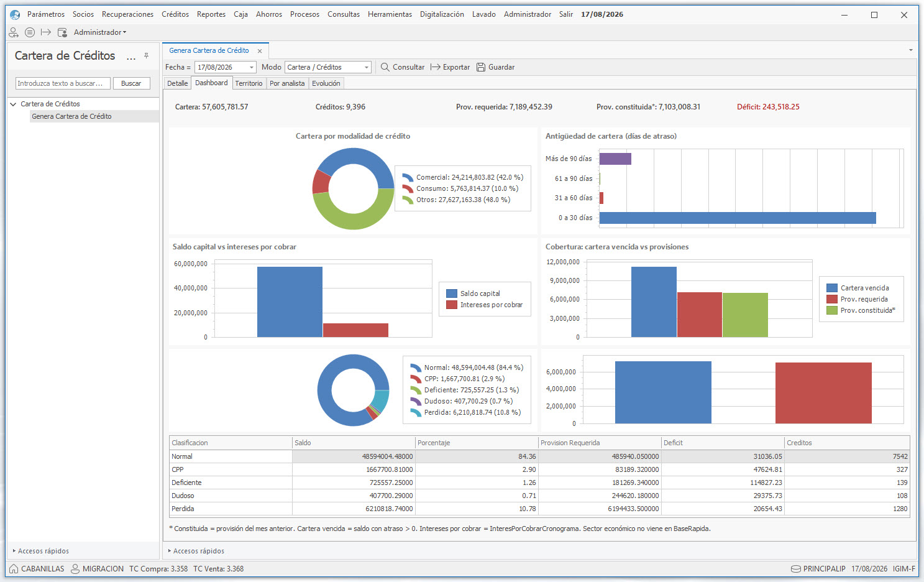Click the Clasificacion column header

[231, 443]
